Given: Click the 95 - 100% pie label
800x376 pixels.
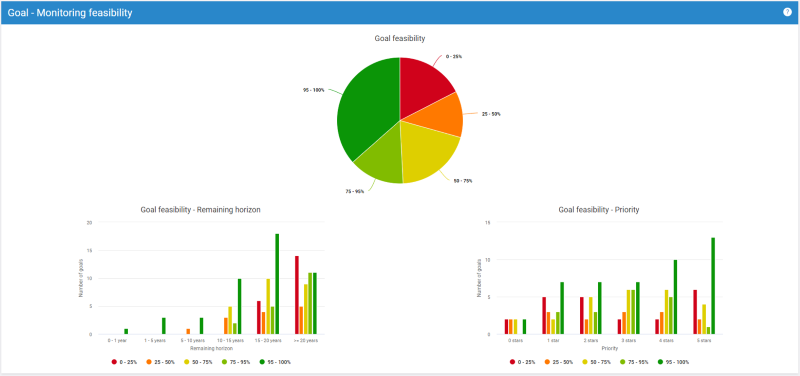Looking at the screenshot, I should tap(314, 90).
